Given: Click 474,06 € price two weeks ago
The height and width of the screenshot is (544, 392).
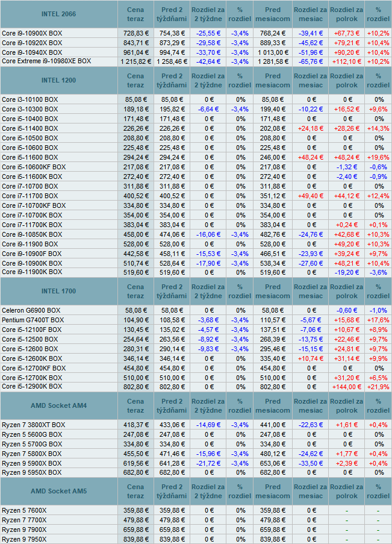Looking at the screenshot, I should tap(172, 234).
